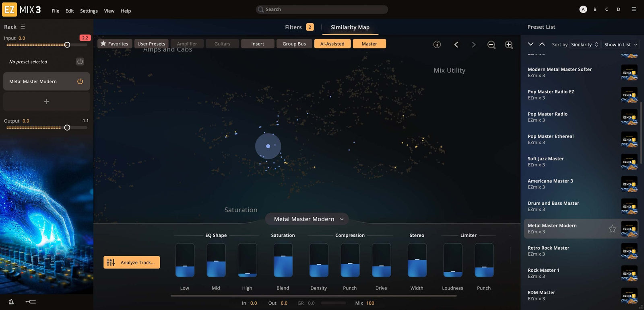Adjust the Saturation Blend fader
This screenshot has width=644, height=310.
(283, 260)
